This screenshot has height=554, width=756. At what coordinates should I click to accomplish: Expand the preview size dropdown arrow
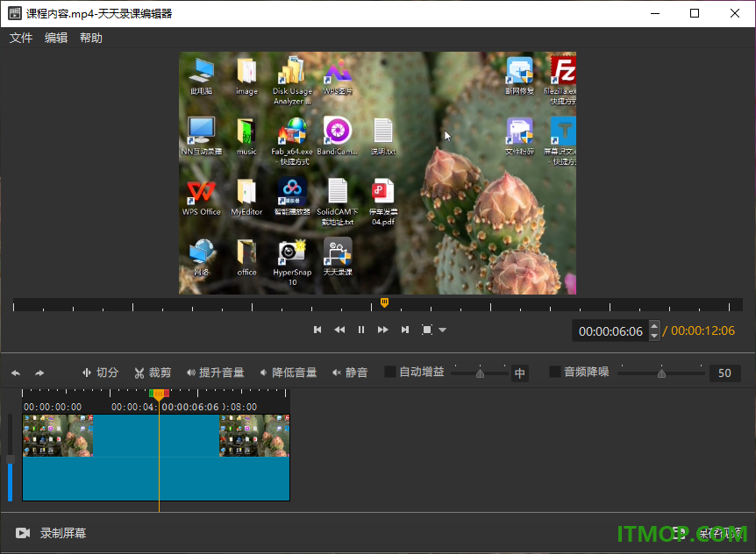point(443,330)
